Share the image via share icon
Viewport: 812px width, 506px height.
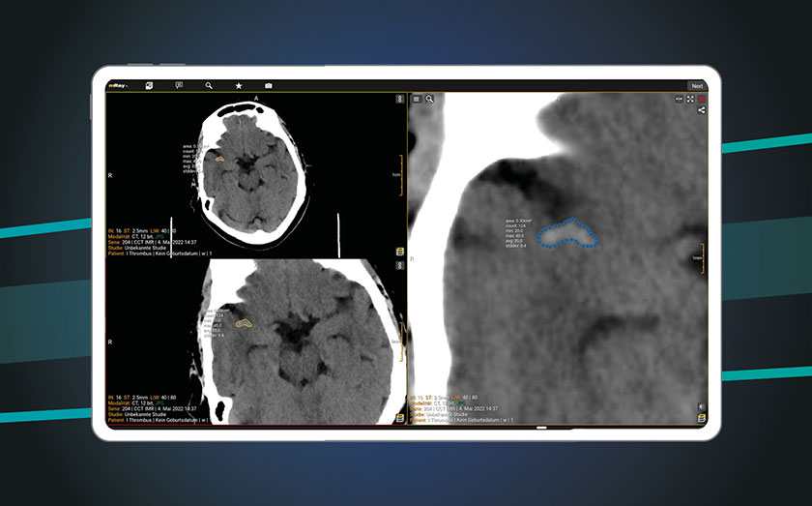(702, 110)
